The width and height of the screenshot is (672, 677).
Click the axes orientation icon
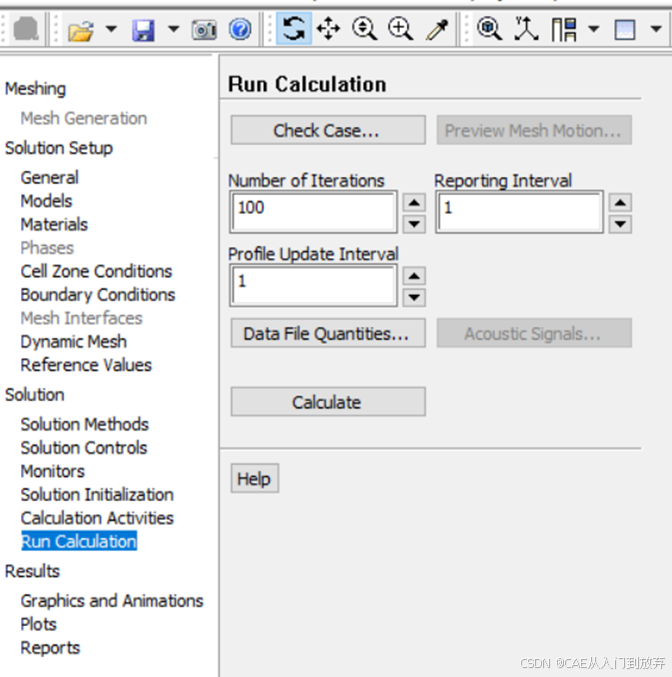(x=526, y=29)
